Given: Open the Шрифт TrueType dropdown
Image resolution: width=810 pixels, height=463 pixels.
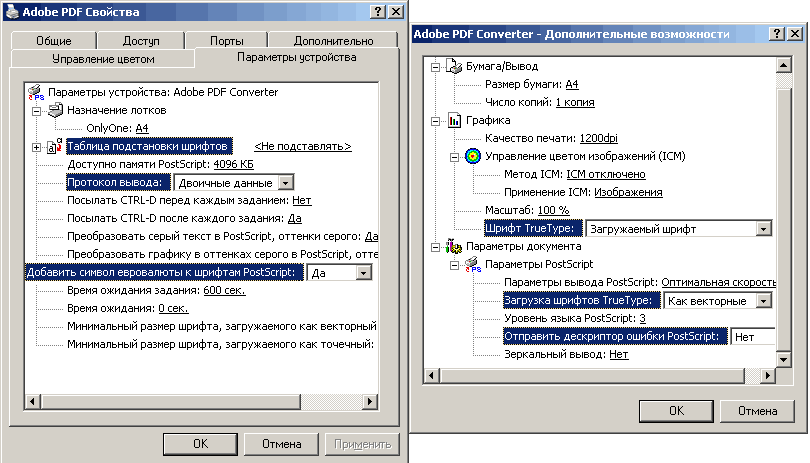Looking at the screenshot, I should (764, 229).
